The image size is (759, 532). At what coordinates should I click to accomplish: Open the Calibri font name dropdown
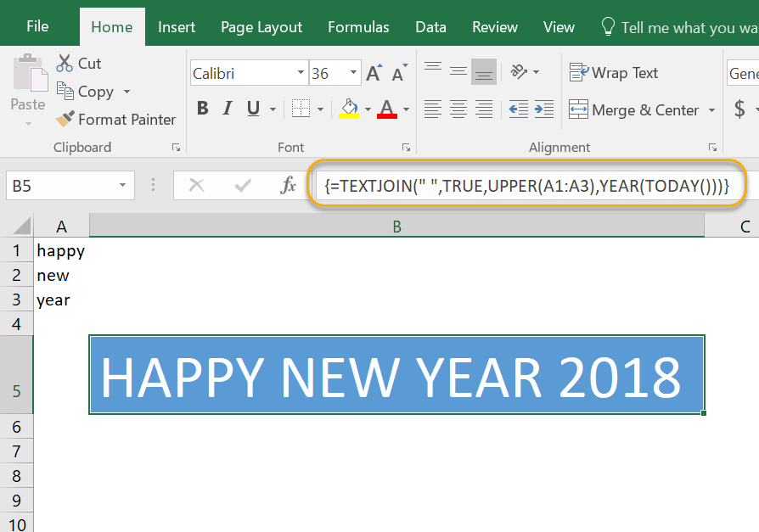301,73
